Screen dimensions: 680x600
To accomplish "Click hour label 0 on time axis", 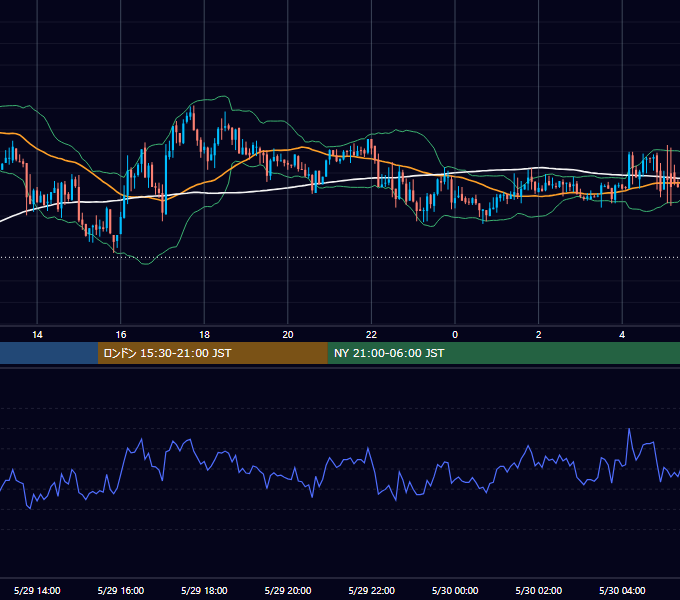I will (455, 335).
